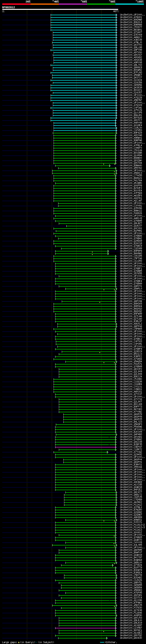The height and width of the screenshot is (644, 146).
Task: Click the orange ~40% identity legend segment
Action: click(45, 4)
